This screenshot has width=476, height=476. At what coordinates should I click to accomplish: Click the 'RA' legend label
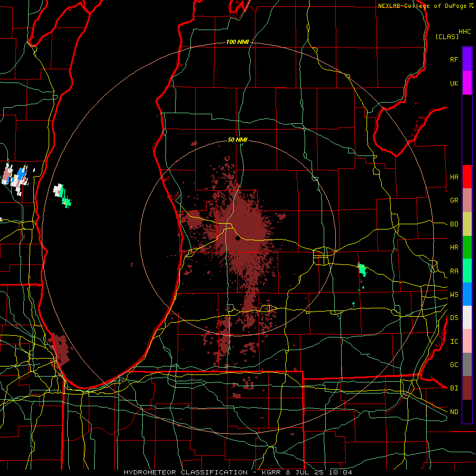click(454, 271)
